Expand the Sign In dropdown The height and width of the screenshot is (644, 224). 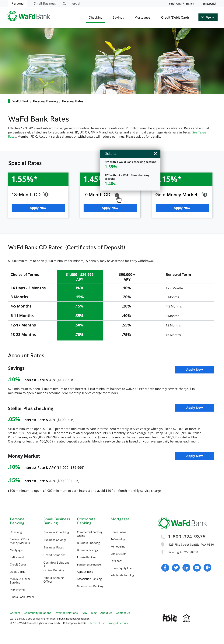[208, 17]
